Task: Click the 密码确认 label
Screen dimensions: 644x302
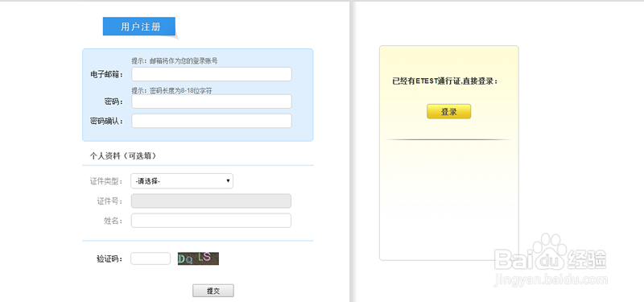Action: coord(107,121)
